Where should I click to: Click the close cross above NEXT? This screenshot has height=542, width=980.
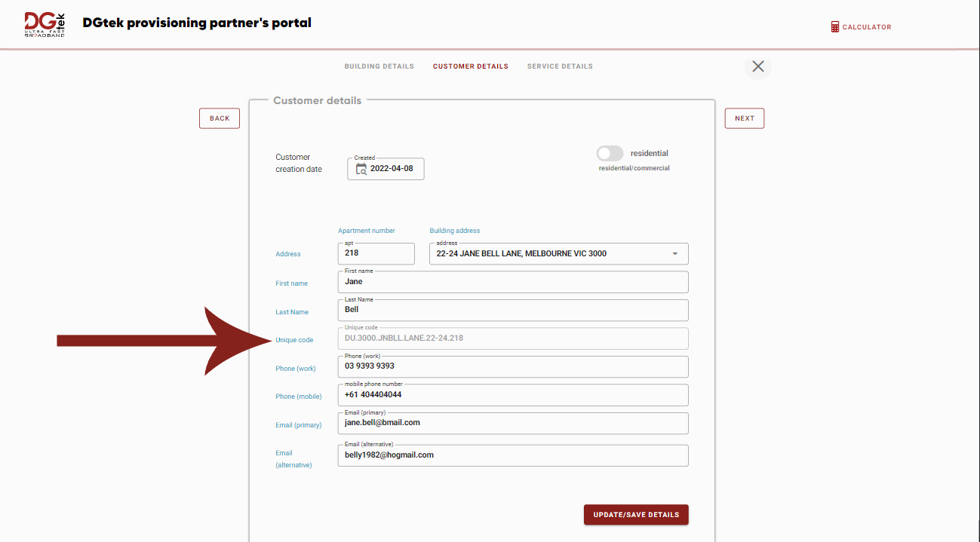pos(757,67)
